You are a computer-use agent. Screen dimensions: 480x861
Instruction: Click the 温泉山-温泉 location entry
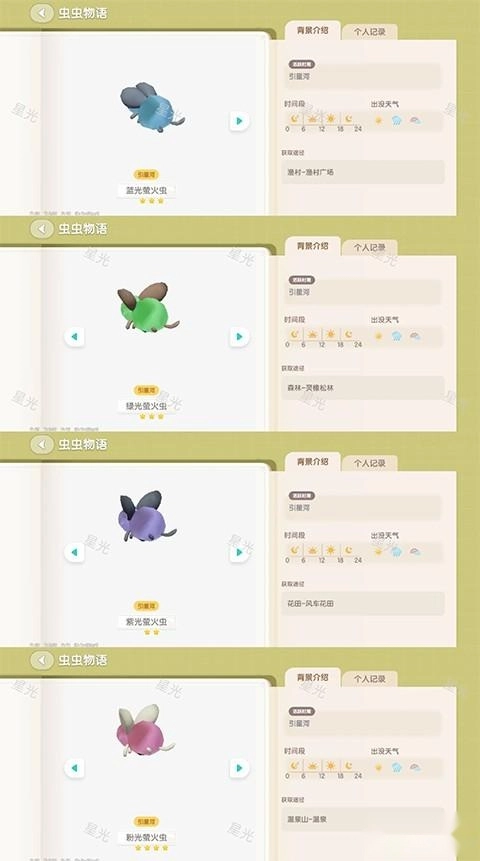363,819
